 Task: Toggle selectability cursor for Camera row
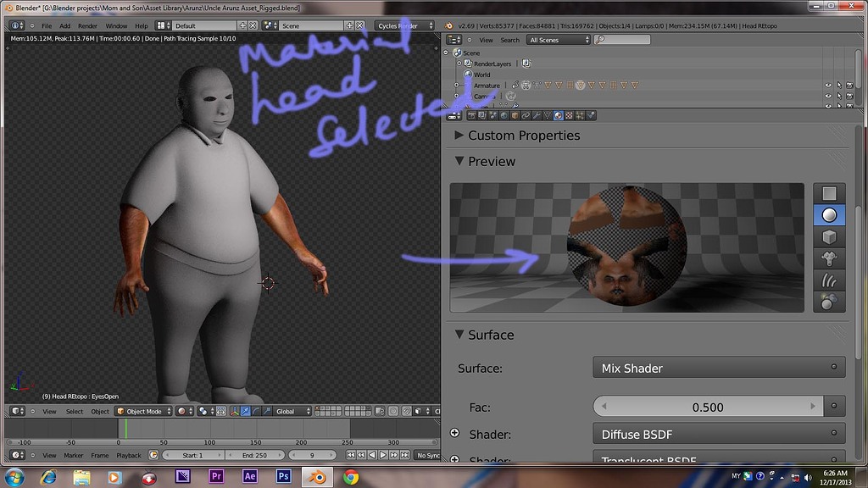839,96
